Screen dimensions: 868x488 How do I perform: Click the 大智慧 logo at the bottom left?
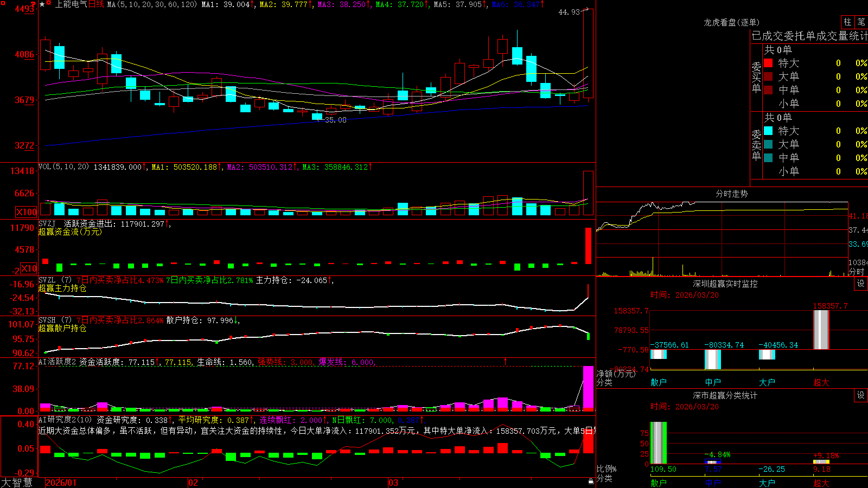17,483
